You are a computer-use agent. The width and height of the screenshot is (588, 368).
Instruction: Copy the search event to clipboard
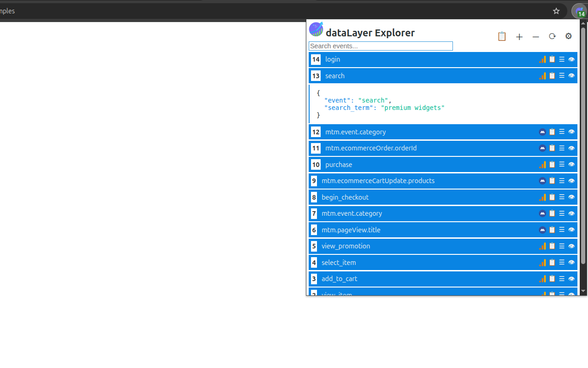552,76
